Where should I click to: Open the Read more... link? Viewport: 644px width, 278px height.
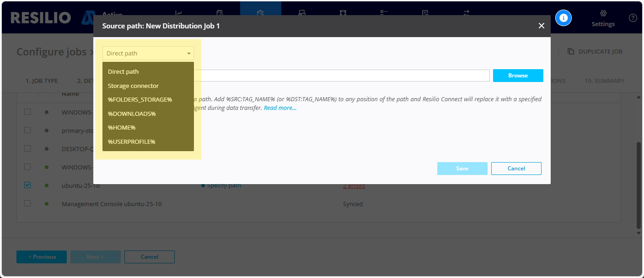pyautogui.click(x=280, y=108)
